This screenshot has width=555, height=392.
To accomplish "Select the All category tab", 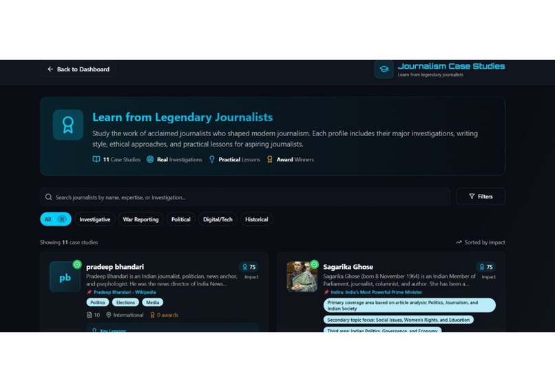I will [56, 219].
